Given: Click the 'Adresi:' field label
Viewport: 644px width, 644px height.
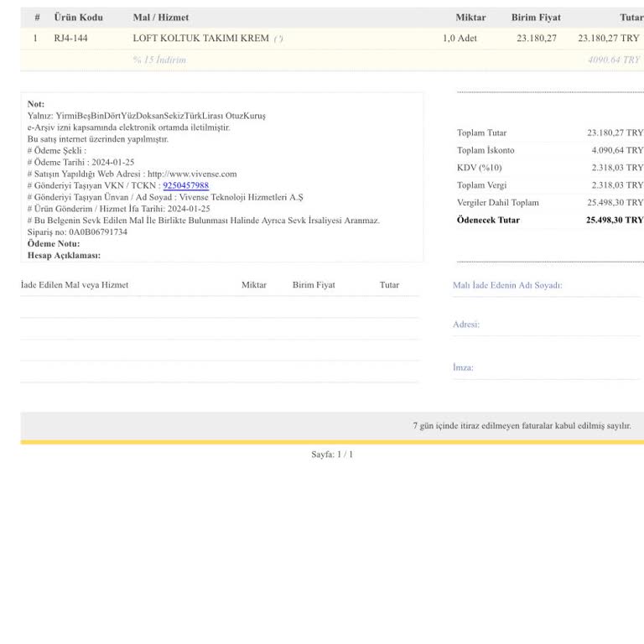Looking at the screenshot, I should [x=465, y=324].
